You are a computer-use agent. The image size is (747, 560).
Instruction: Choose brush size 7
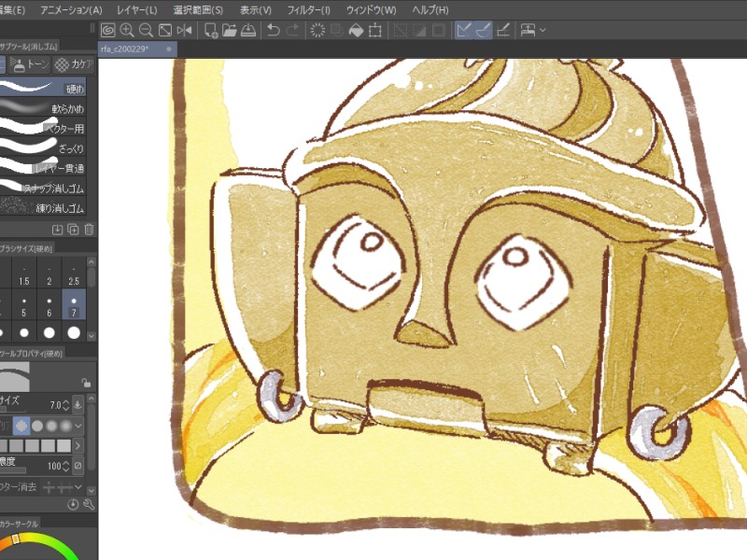click(x=74, y=304)
